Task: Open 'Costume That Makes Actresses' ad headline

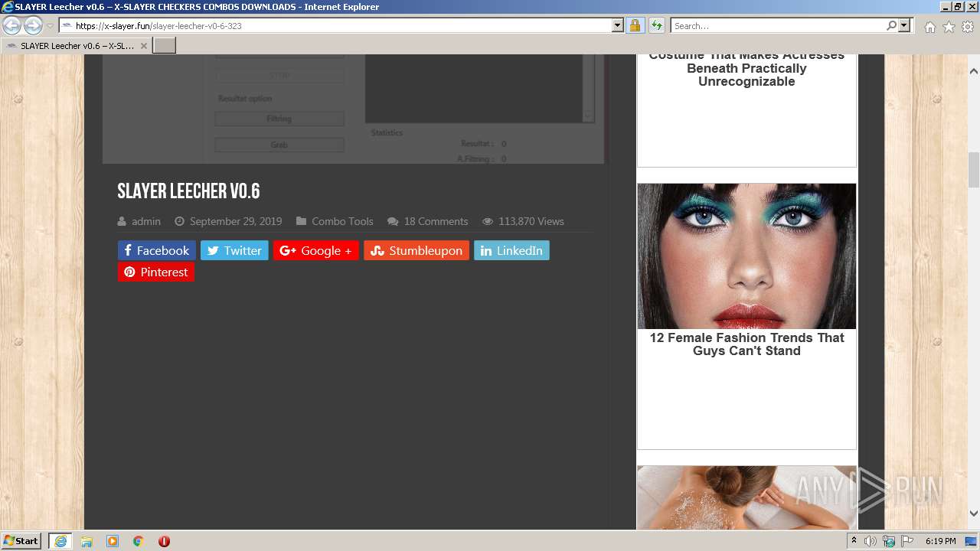Action: click(746, 68)
